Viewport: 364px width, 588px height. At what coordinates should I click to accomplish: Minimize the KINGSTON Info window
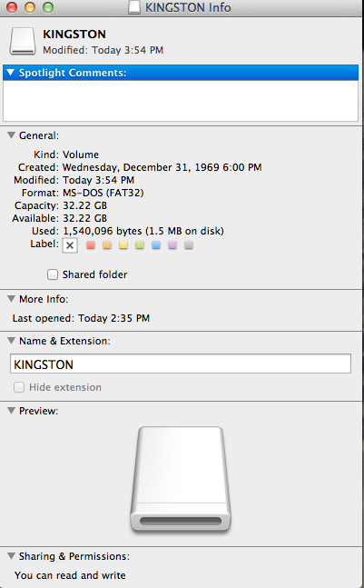[x=30, y=7]
